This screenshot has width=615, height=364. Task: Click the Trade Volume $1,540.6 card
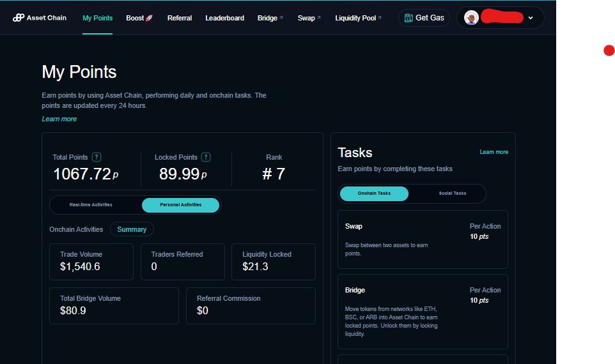[91, 262]
